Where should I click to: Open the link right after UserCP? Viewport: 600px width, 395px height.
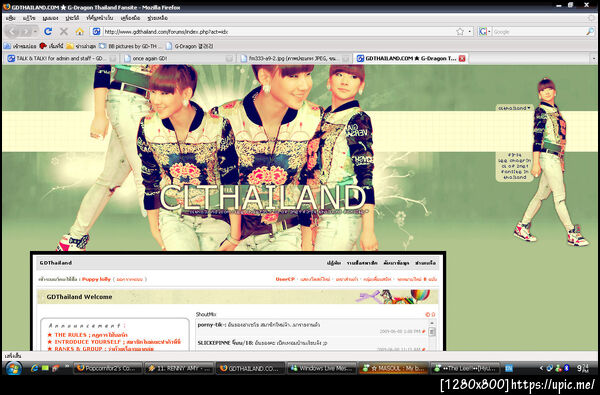(315, 279)
